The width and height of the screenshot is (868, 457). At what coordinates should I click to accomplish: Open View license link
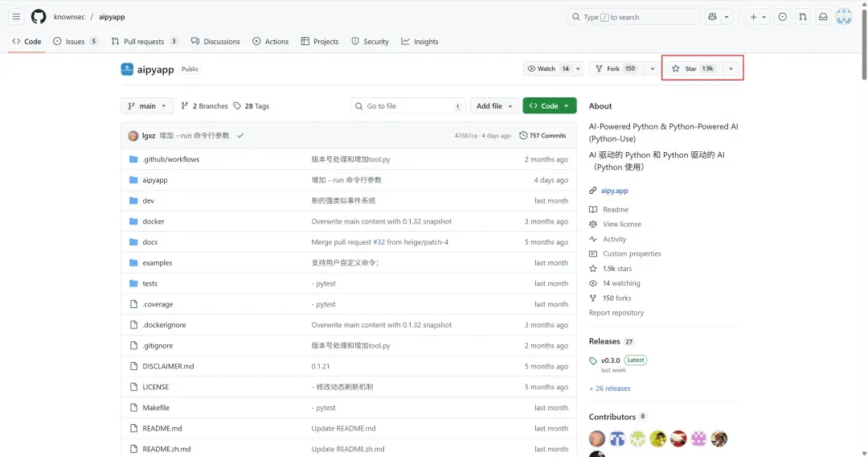621,224
